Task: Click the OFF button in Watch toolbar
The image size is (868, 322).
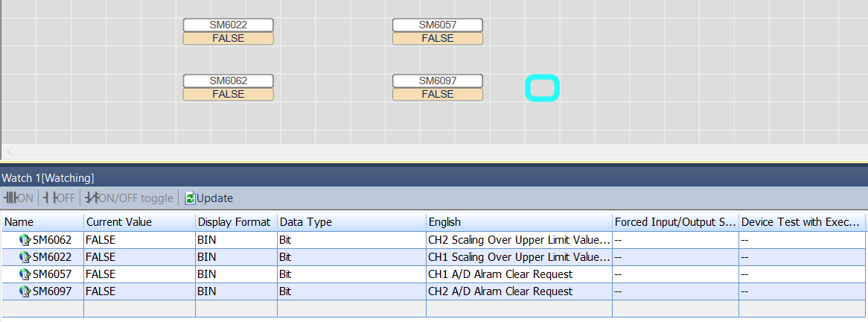Action: pyautogui.click(x=59, y=198)
